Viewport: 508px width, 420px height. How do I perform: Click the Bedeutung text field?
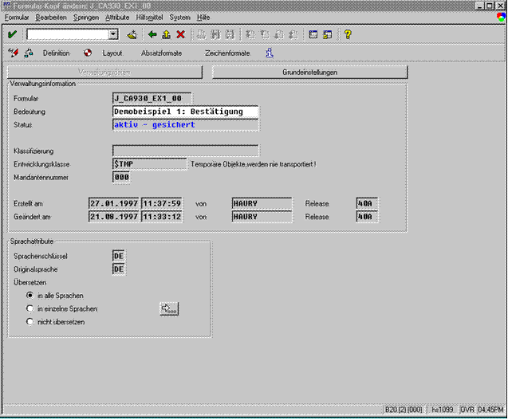coord(186,112)
